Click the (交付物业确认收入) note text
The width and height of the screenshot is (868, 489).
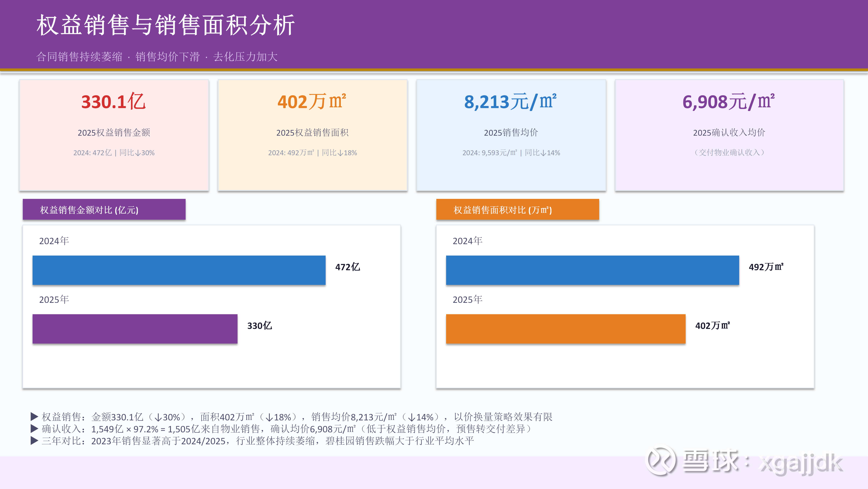pyautogui.click(x=729, y=152)
